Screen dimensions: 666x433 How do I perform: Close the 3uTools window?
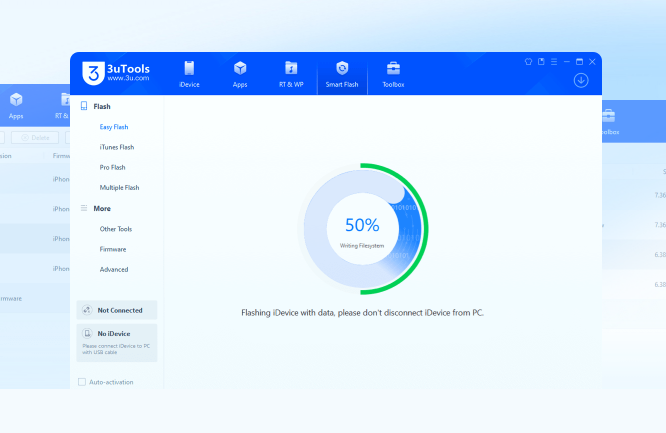tap(592, 62)
